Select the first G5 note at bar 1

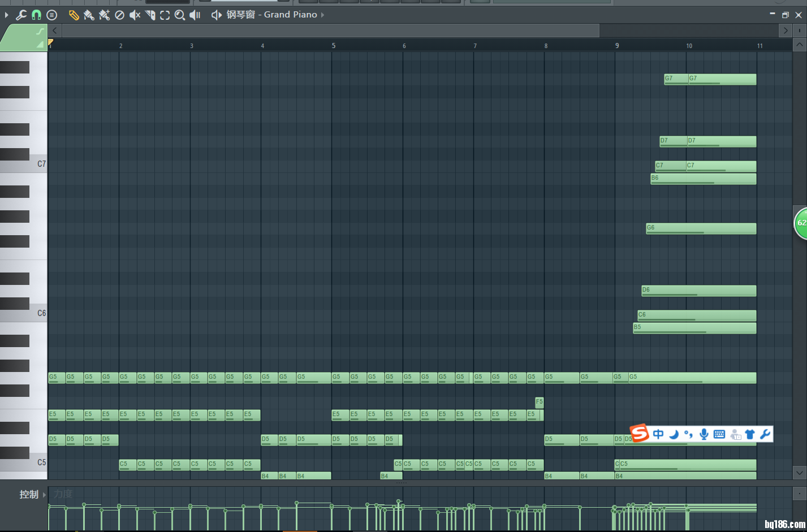click(x=57, y=378)
